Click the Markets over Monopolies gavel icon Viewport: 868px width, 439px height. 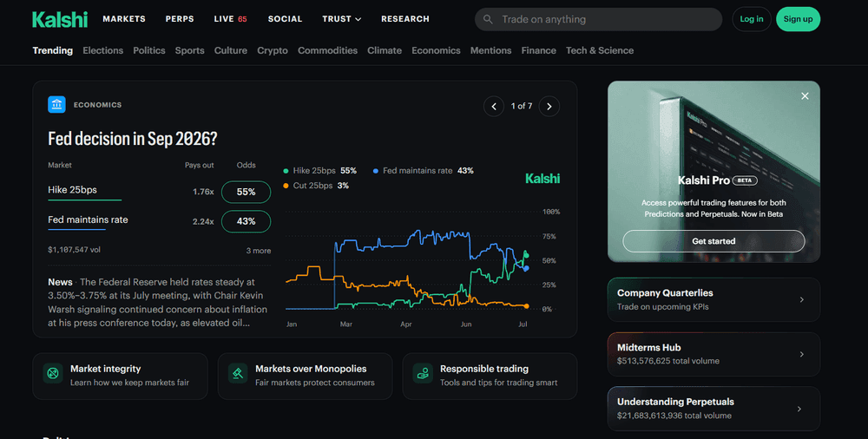[238, 373]
